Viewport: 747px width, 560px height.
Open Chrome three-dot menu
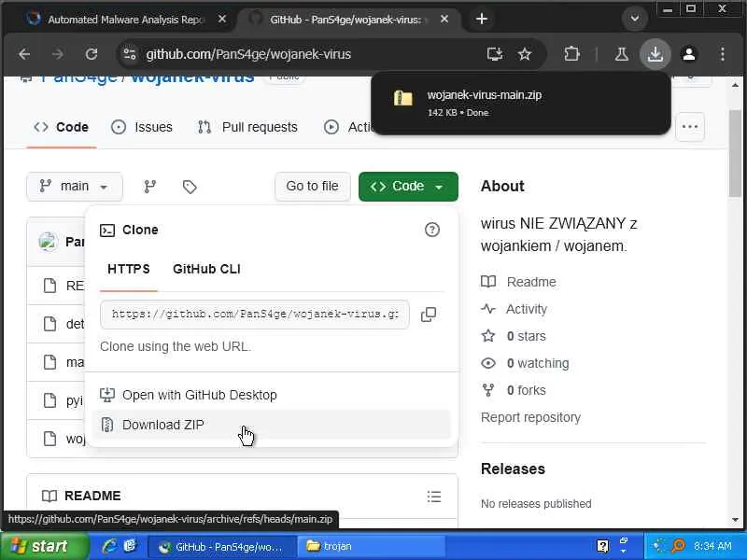coord(722,54)
